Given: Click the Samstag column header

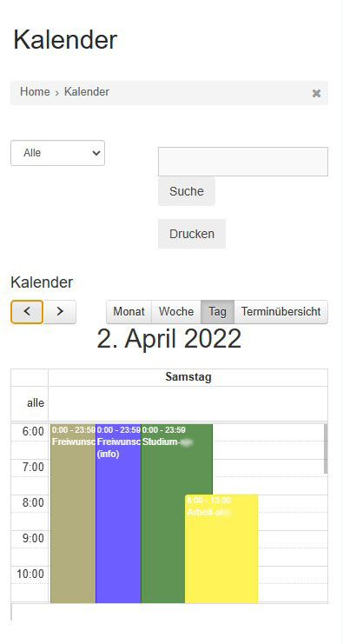Looking at the screenshot, I should tap(188, 377).
